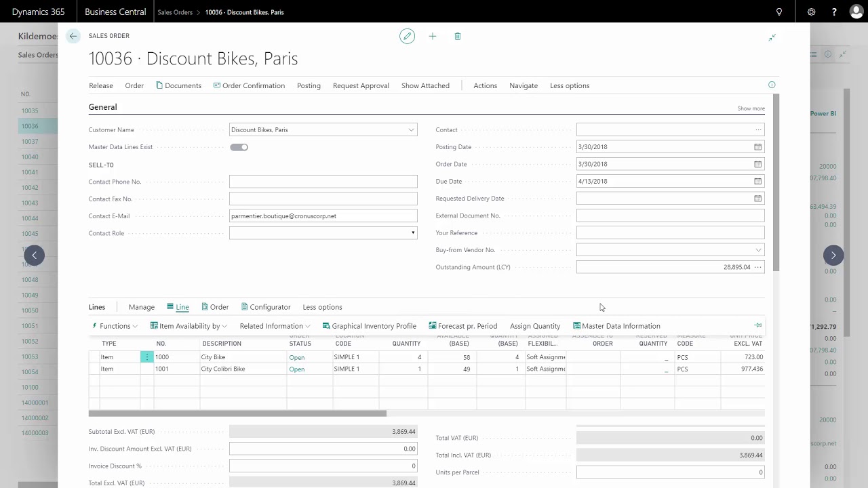This screenshot has height=488, width=868.
Task: Select the Configurator tab in Lines
Action: 265,307
